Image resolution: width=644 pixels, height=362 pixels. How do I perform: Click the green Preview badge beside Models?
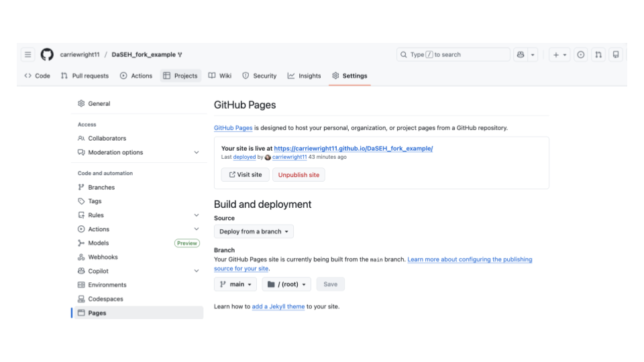click(x=187, y=243)
